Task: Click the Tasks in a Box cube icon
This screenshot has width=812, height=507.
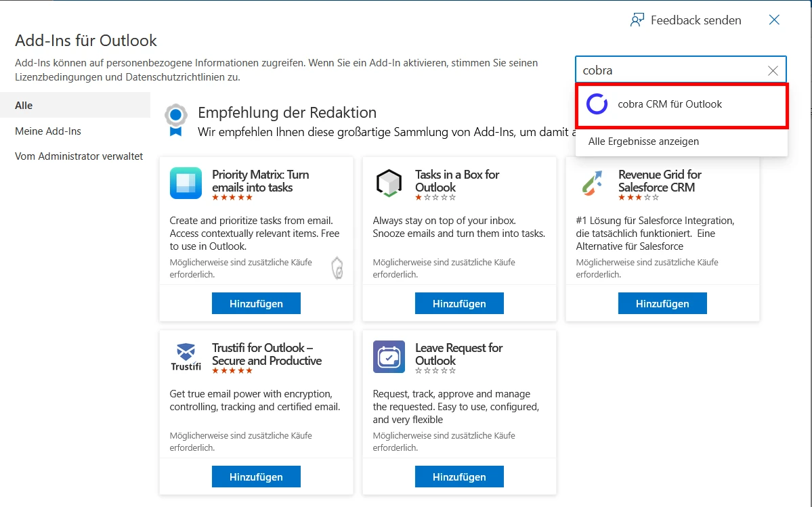Action: [x=388, y=183]
